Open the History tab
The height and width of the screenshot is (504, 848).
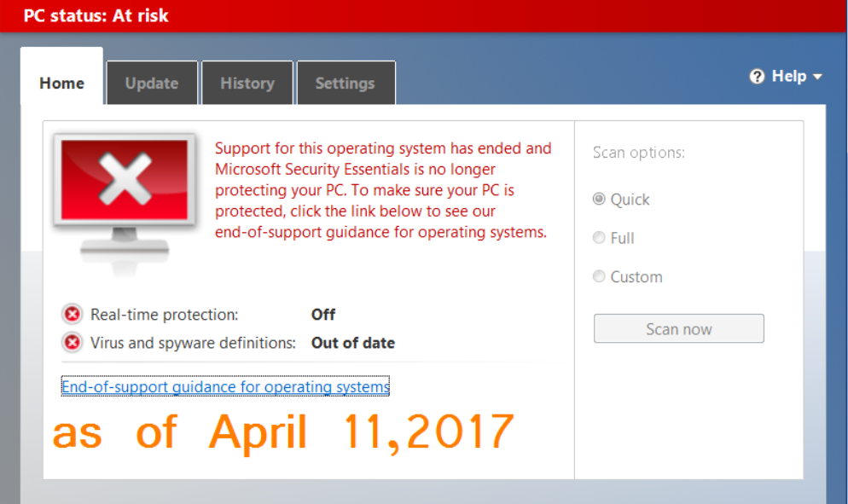(x=247, y=84)
